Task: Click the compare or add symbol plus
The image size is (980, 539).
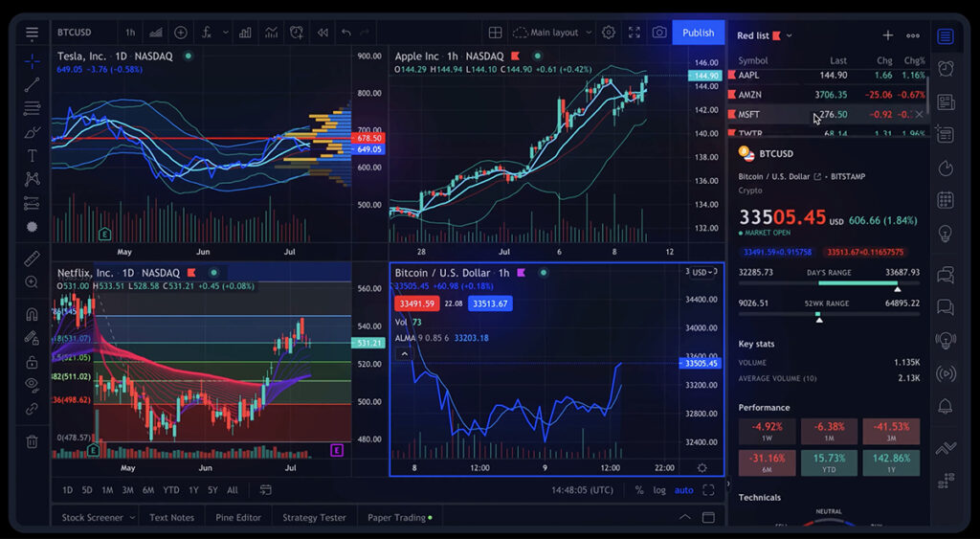Action: (181, 33)
